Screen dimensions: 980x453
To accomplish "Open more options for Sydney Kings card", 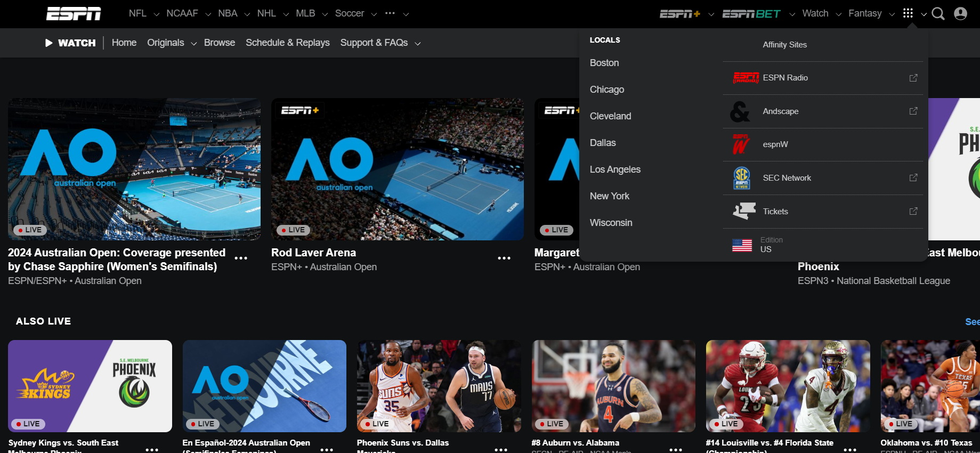I will click(x=152, y=450).
